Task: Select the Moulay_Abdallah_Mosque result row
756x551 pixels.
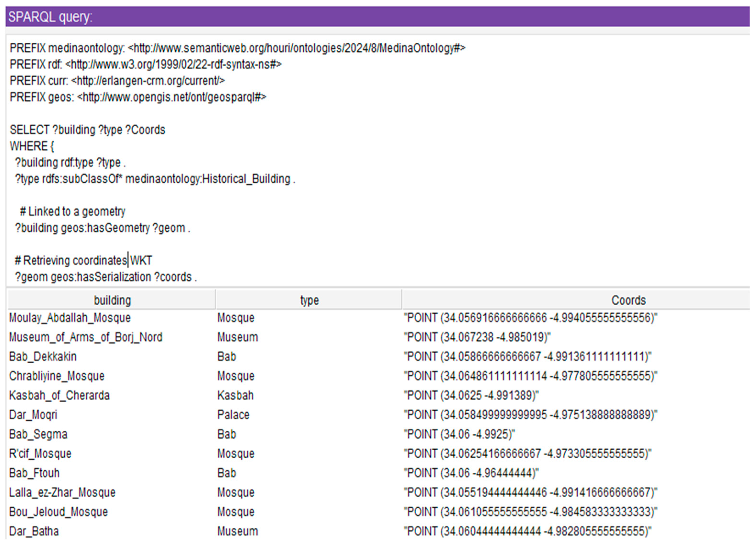Action: click(x=70, y=318)
